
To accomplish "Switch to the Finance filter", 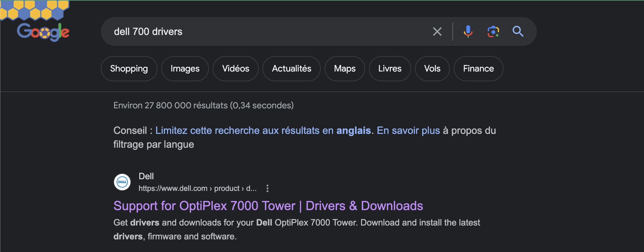I will (x=478, y=69).
